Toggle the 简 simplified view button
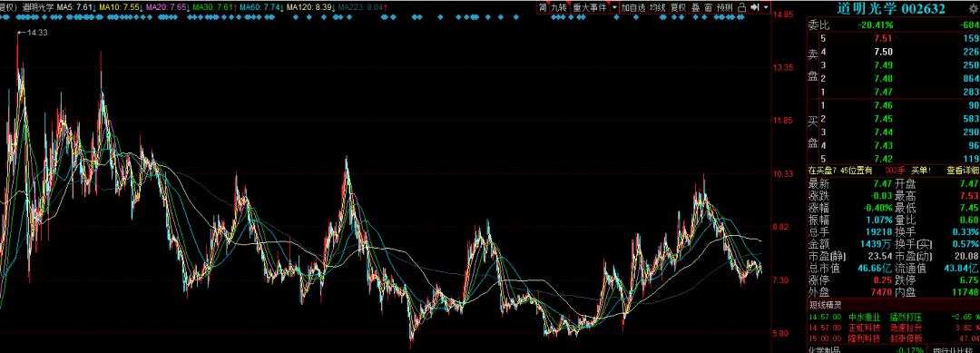 tap(543, 7)
